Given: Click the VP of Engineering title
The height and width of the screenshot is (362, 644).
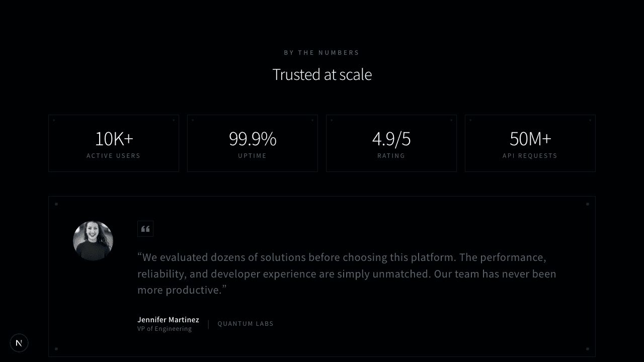Looking at the screenshot, I should click(165, 329).
